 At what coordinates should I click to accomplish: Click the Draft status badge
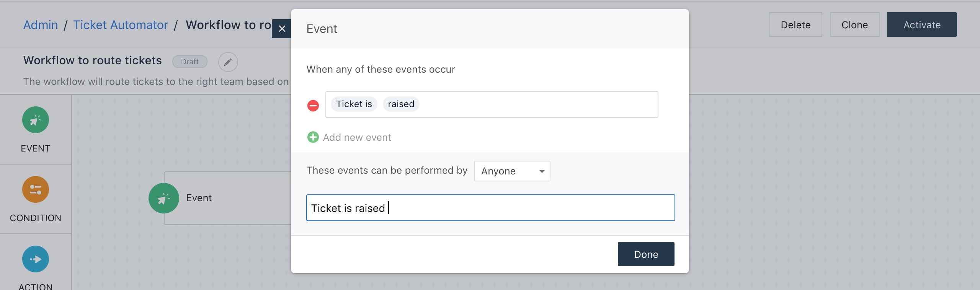[189, 62]
